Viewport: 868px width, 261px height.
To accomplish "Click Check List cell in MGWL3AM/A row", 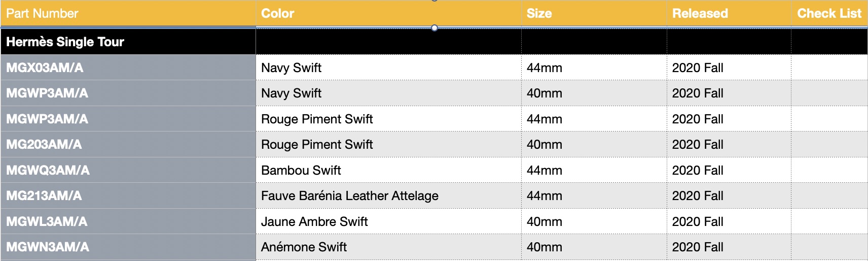I will [829, 221].
